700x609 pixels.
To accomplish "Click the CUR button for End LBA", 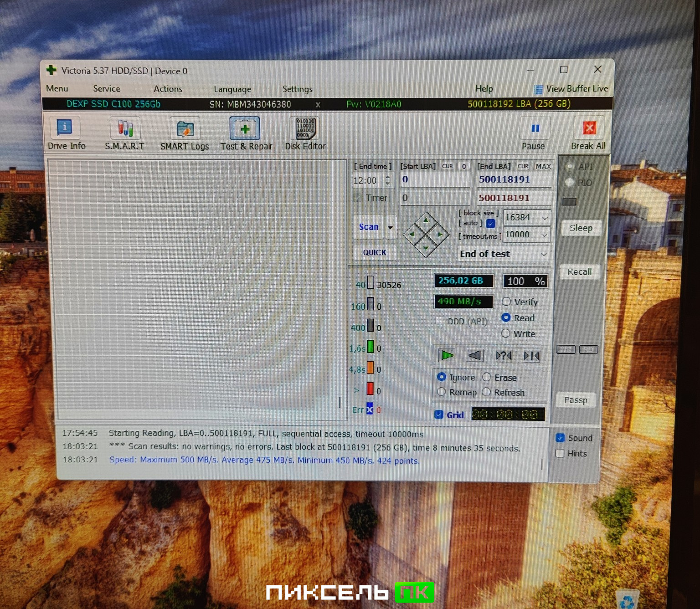I will pos(523,166).
